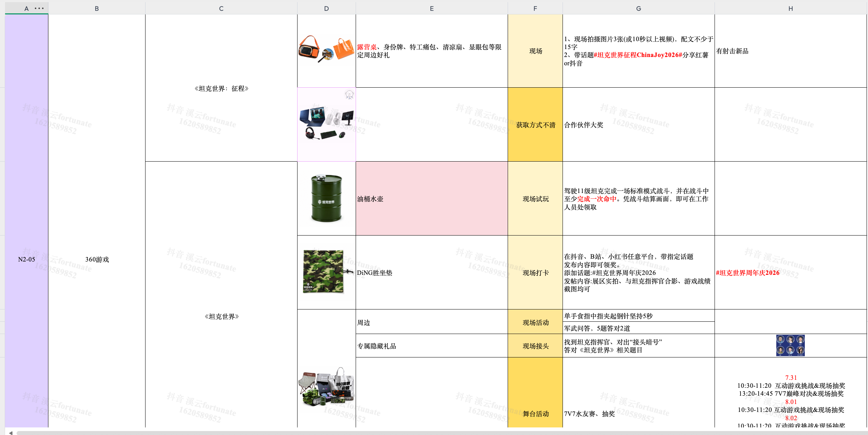
Task: Select the 现场活动 cell
Action: point(535,322)
